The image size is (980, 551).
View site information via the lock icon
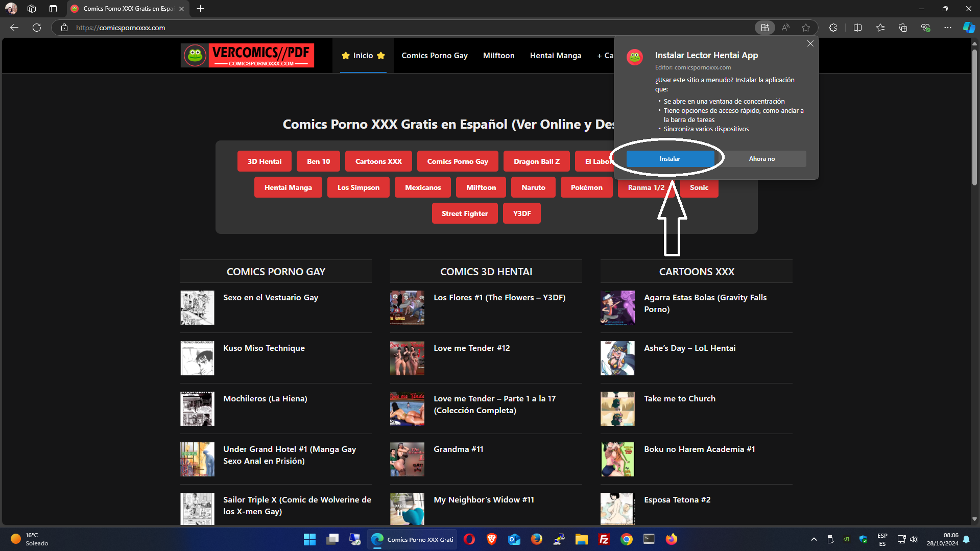(64, 28)
